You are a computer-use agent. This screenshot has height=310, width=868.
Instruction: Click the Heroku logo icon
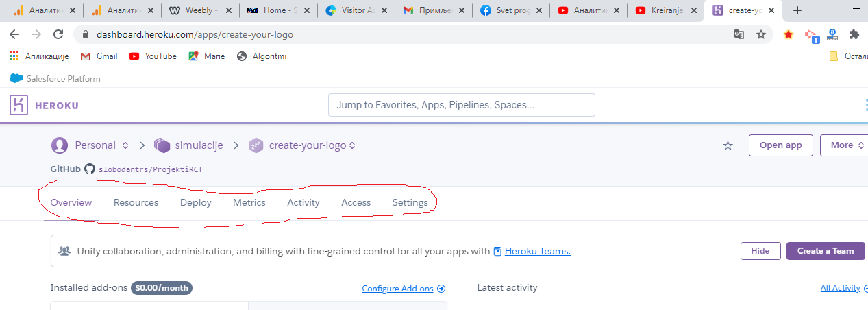(x=19, y=105)
